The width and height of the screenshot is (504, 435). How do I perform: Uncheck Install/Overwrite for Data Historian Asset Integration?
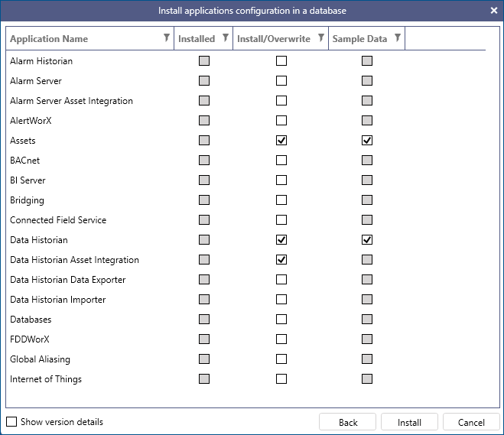click(281, 260)
